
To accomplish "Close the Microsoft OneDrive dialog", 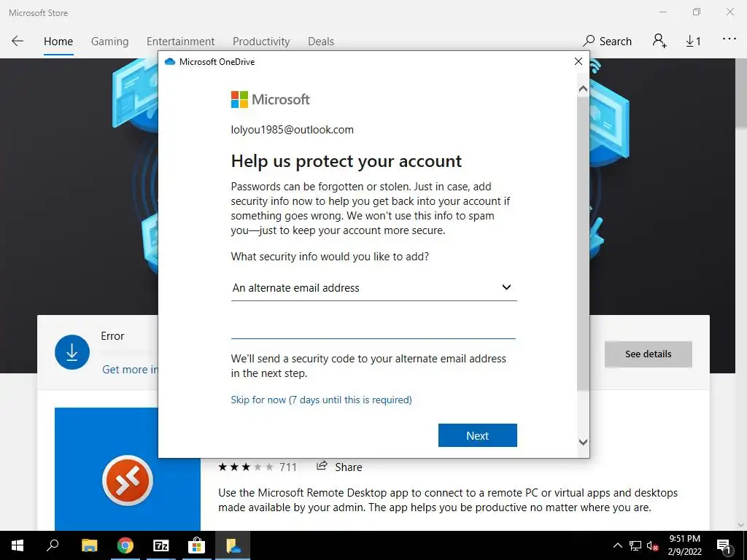I will 578,61.
